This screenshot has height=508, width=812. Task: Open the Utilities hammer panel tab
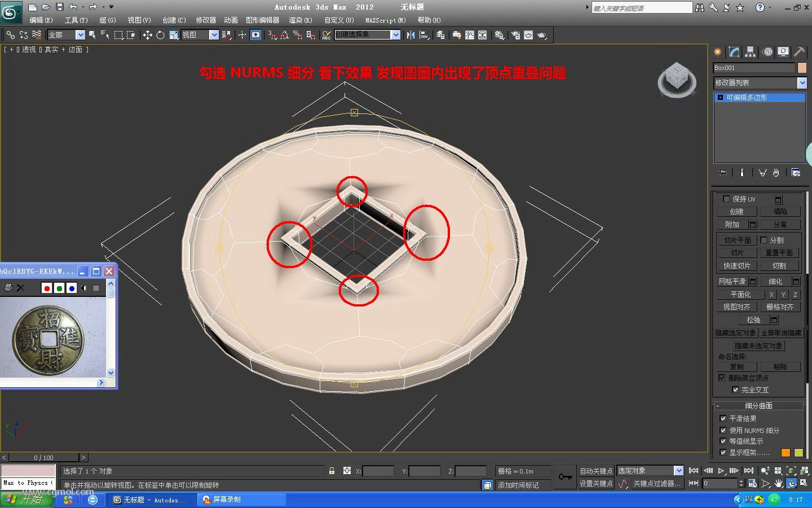pos(800,52)
